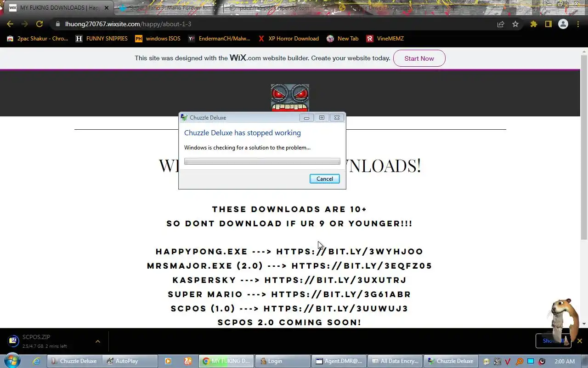The image size is (588, 368).
Task: Close the Chrome downloads bar
Action: pos(580,341)
